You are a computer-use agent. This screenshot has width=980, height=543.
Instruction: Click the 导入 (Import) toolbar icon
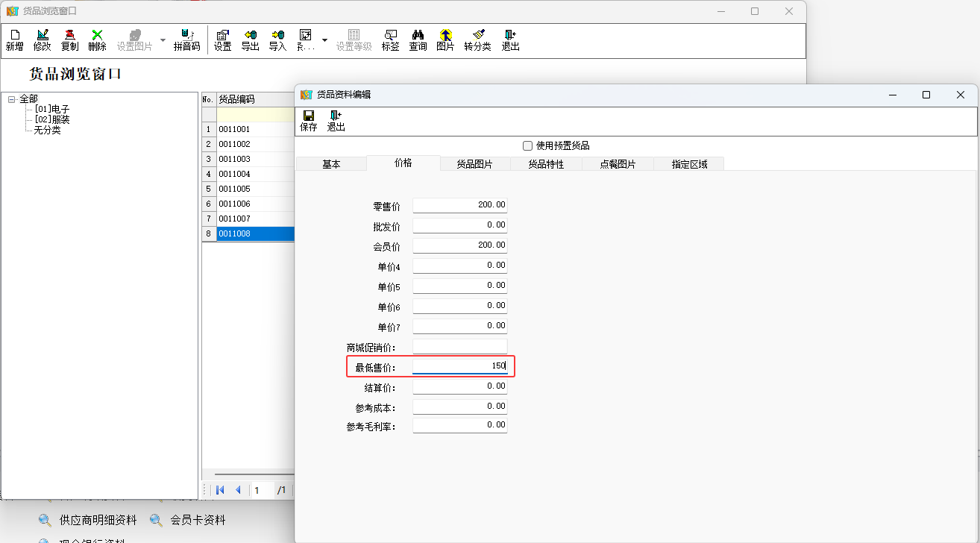[x=277, y=40]
